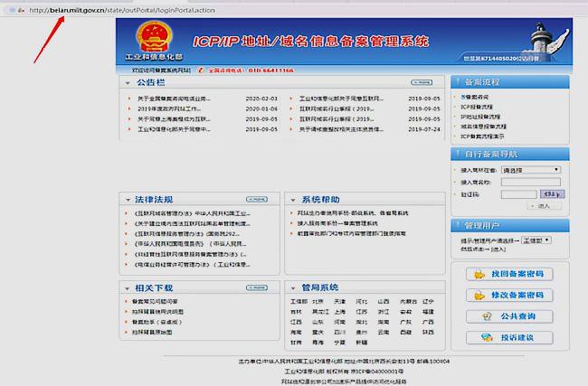588x386 pixels.
Task: Open the ICP备案流程演示 link
Action: [483, 137]
